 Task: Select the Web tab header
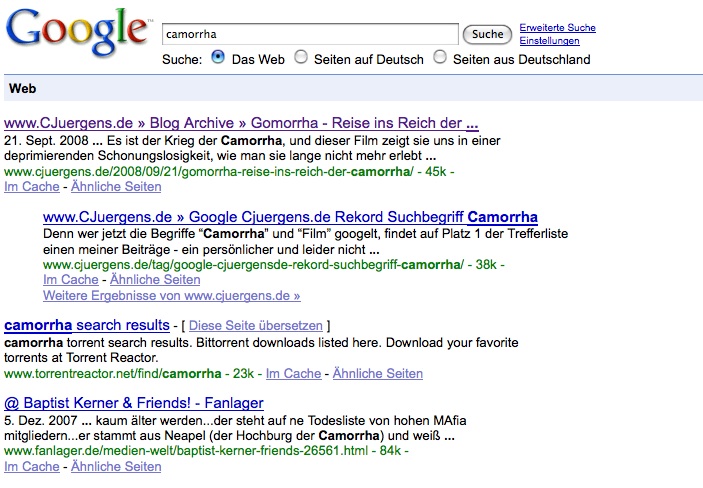[x=22, y=88]
